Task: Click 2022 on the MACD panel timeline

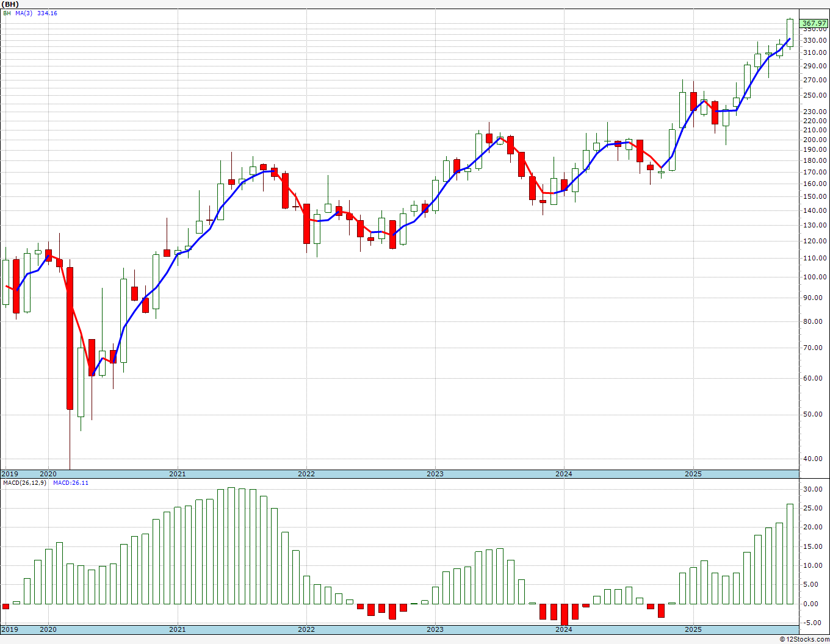Action: tap(306, 629)
